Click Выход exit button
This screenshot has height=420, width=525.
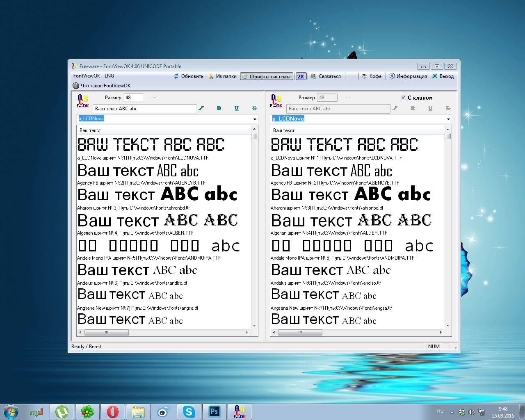click(443, 76)
